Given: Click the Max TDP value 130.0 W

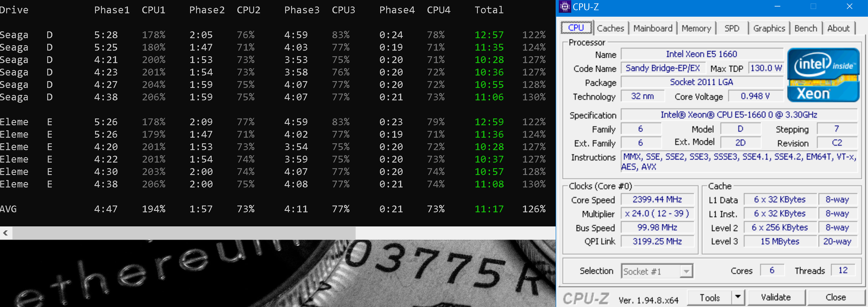Looking at the screenshot, I should 766,68.
